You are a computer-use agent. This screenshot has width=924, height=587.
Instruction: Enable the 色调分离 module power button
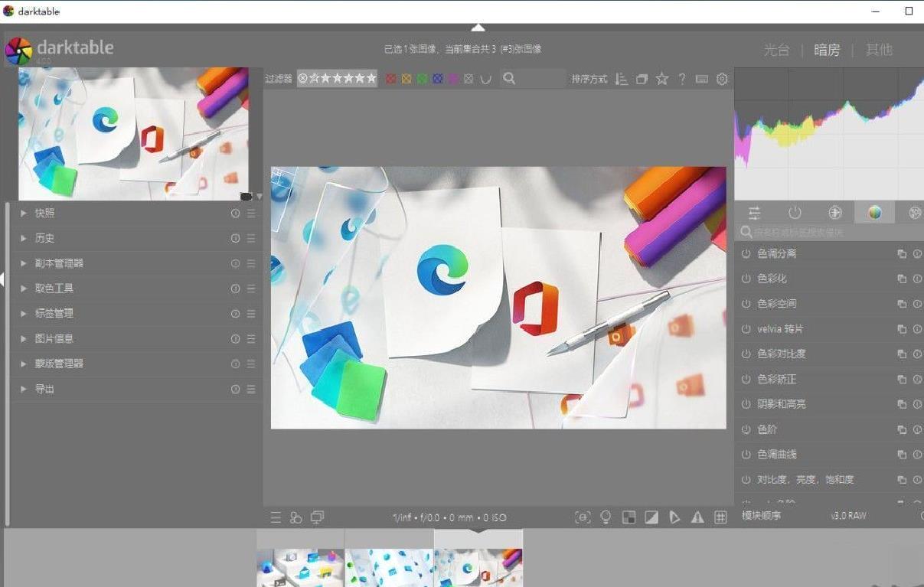point(746,253)
